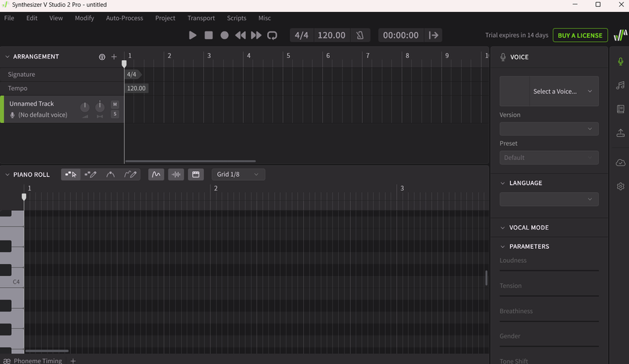
Task: Open Note properties music sidebar icon
Action: coord(621,85)
